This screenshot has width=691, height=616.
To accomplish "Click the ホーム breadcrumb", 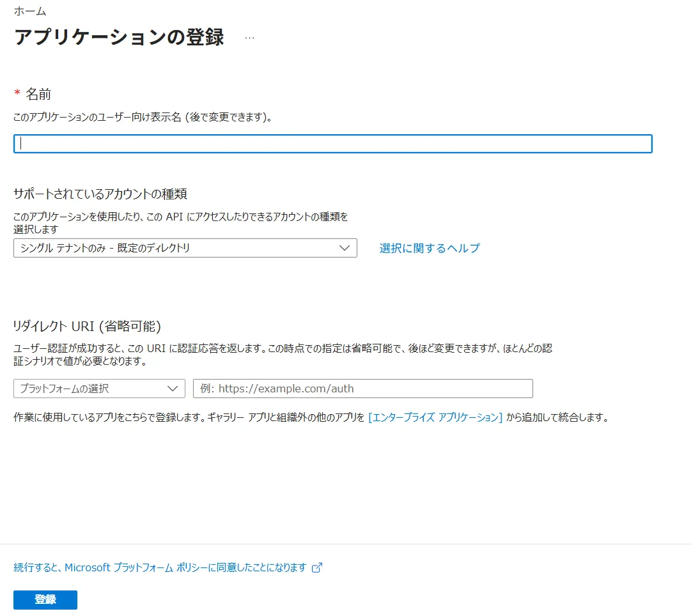I will [29, 10].
